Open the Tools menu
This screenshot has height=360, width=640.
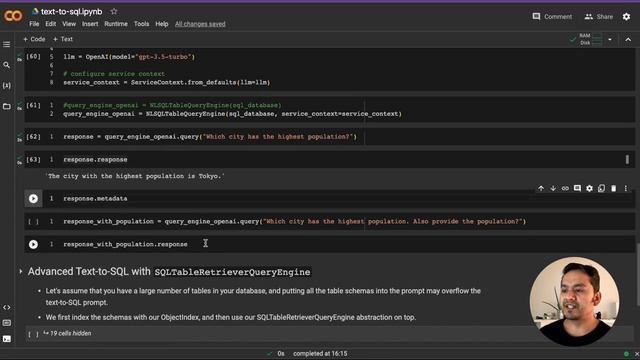coord(141,24)
